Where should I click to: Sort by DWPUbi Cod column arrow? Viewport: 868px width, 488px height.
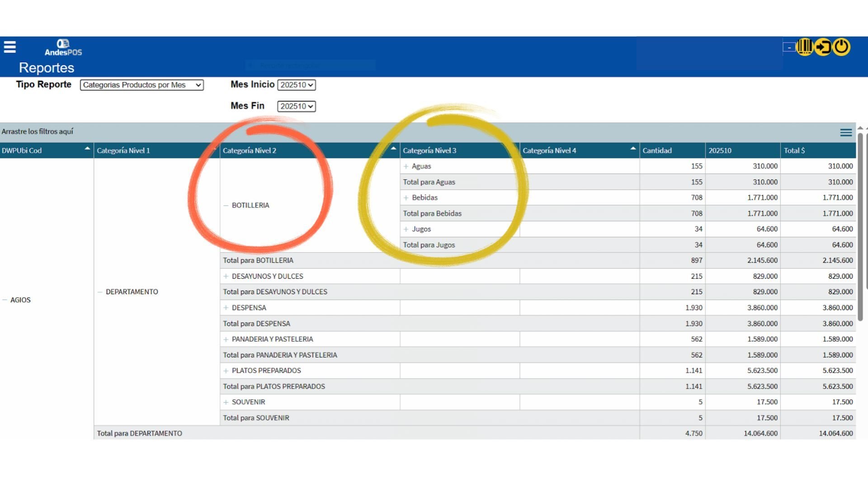click(87, 149)
